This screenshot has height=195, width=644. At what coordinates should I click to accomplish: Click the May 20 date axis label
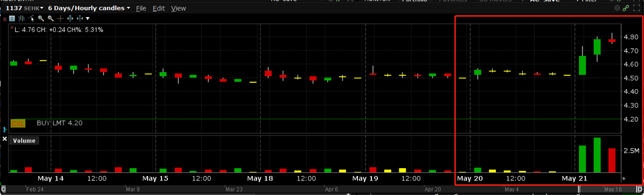[470, 178]
